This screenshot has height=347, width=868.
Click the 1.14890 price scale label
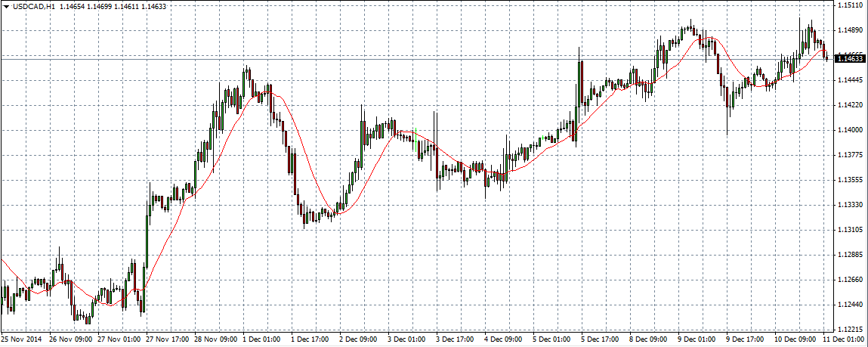(x=850, y=30)
